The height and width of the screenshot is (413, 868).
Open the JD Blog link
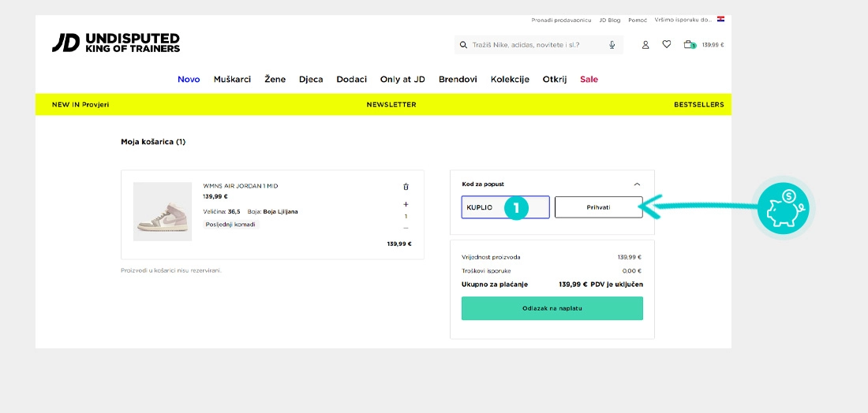click(610, 20)
